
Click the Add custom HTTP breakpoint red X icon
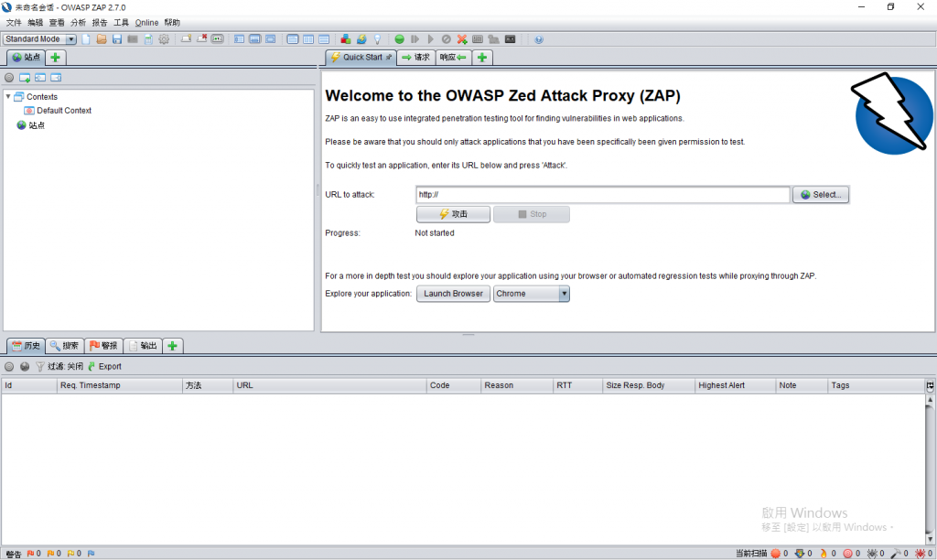pyautogui.click(x=462, y=39)
